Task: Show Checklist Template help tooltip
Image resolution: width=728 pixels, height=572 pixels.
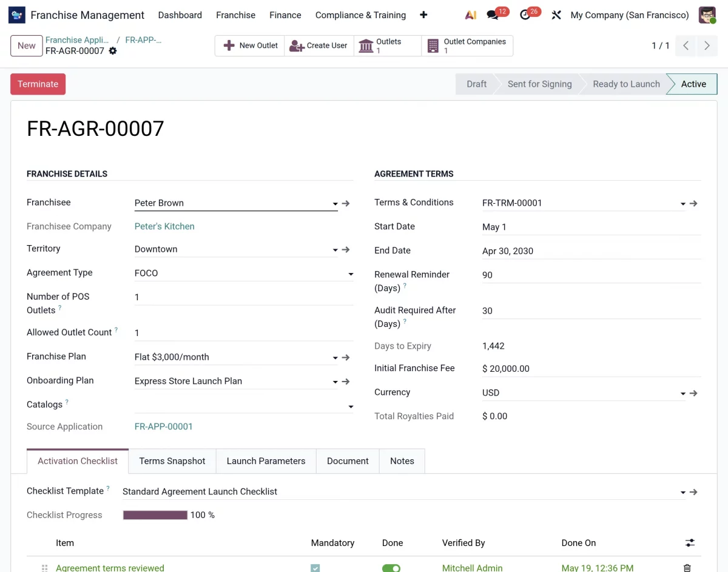Action: [108, 488]
